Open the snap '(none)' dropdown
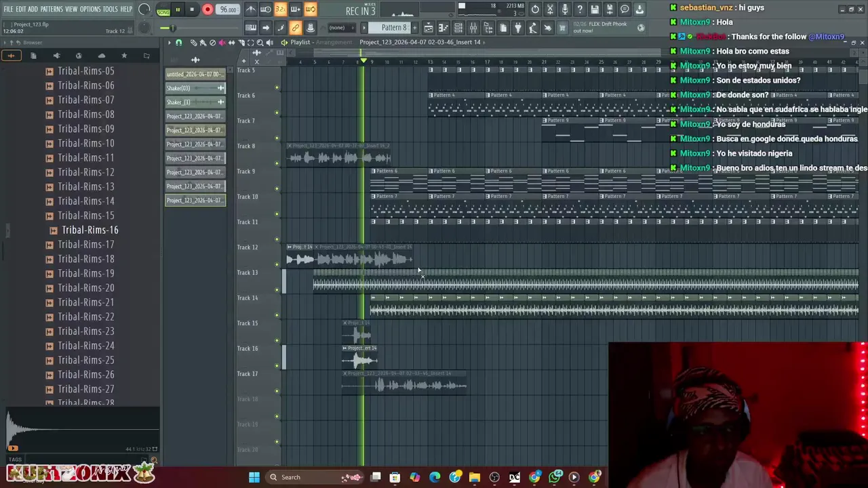The image size is (868, 488). tap(342, 28)
